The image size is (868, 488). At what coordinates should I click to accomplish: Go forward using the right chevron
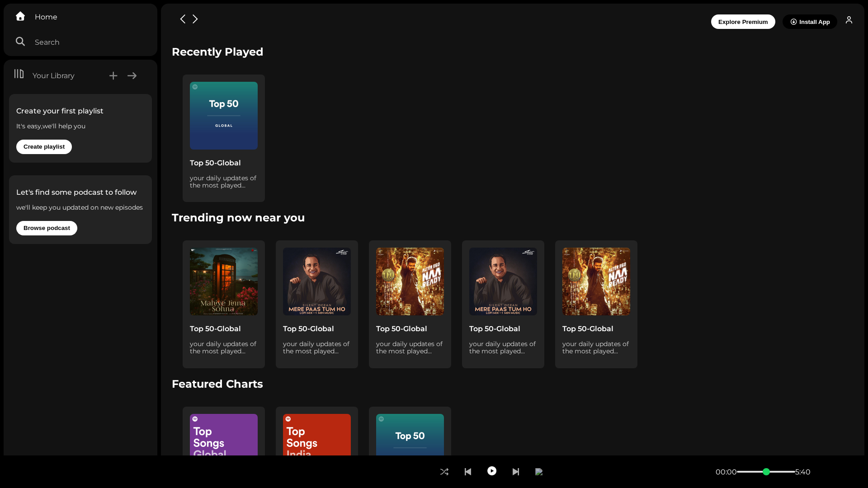pos(195,19)
